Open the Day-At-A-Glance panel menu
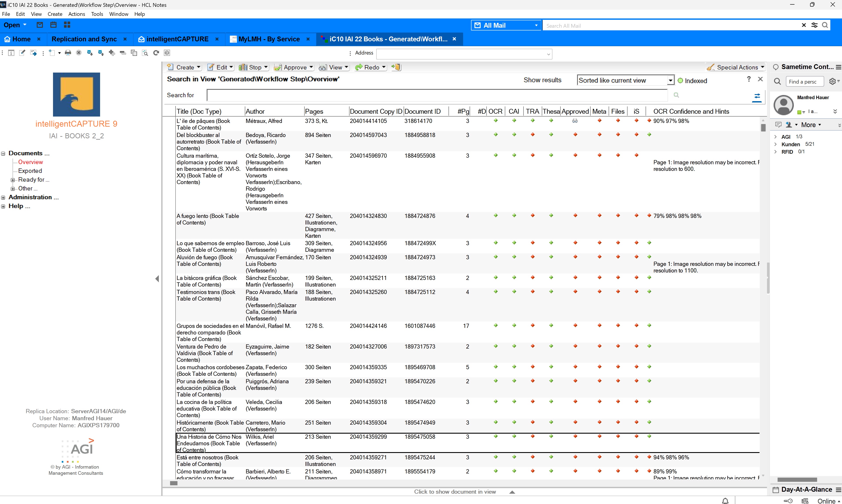 (x=838, y=490)
